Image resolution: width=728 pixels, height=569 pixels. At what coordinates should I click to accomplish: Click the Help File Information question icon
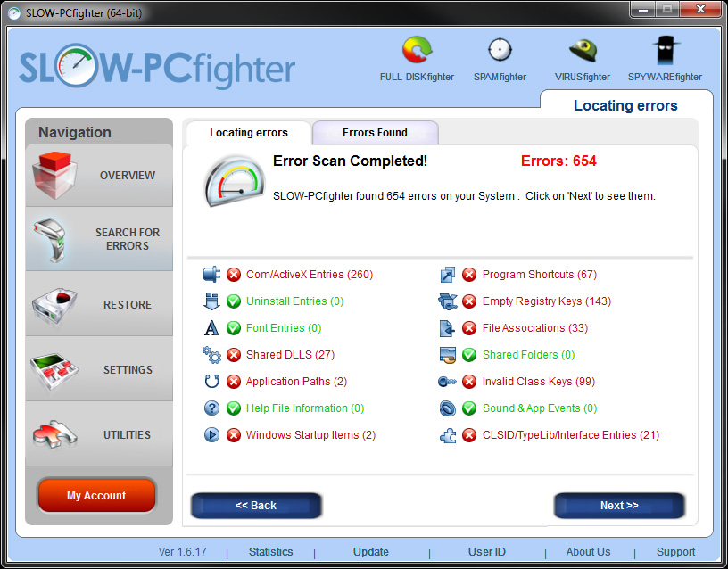click(x=211, y=408)
